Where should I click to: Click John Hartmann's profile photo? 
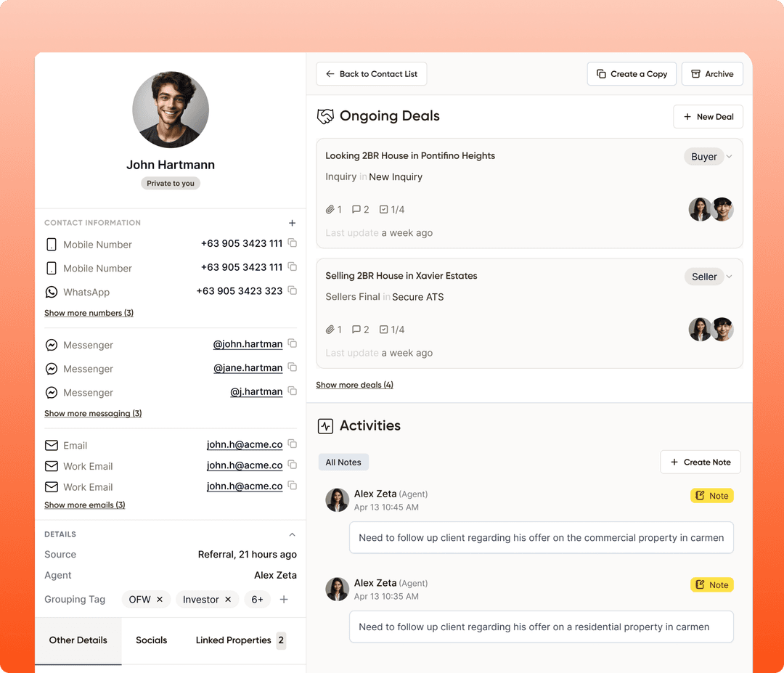[x=171, y=110]
